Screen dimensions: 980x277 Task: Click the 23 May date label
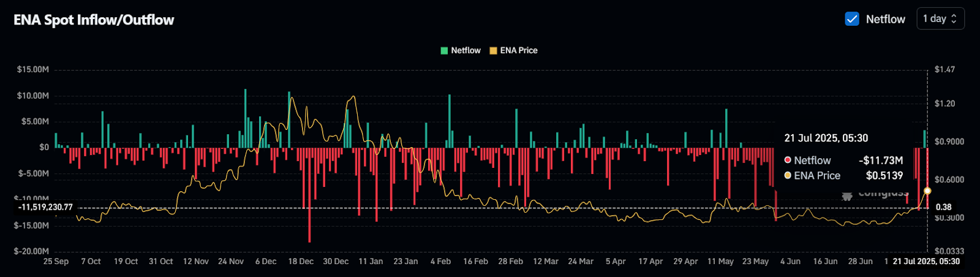(x=755, y=261)
